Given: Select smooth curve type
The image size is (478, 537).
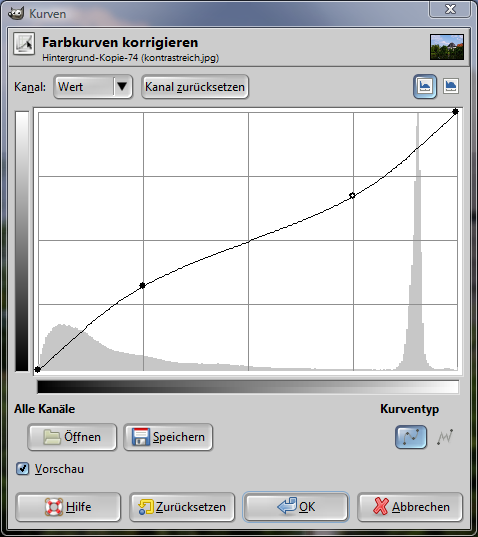Looking at the screenshot, I should coord(411,437).
